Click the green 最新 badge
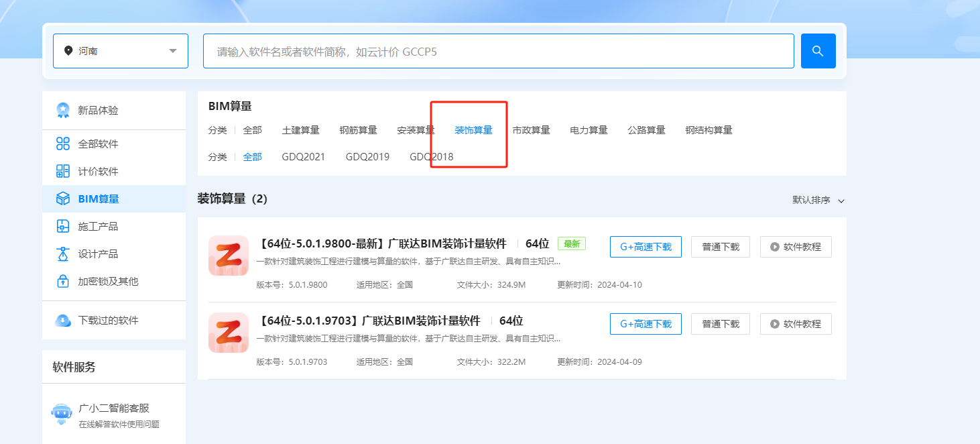Viewport: 980px width, 444px height. (x=572, y=243)
